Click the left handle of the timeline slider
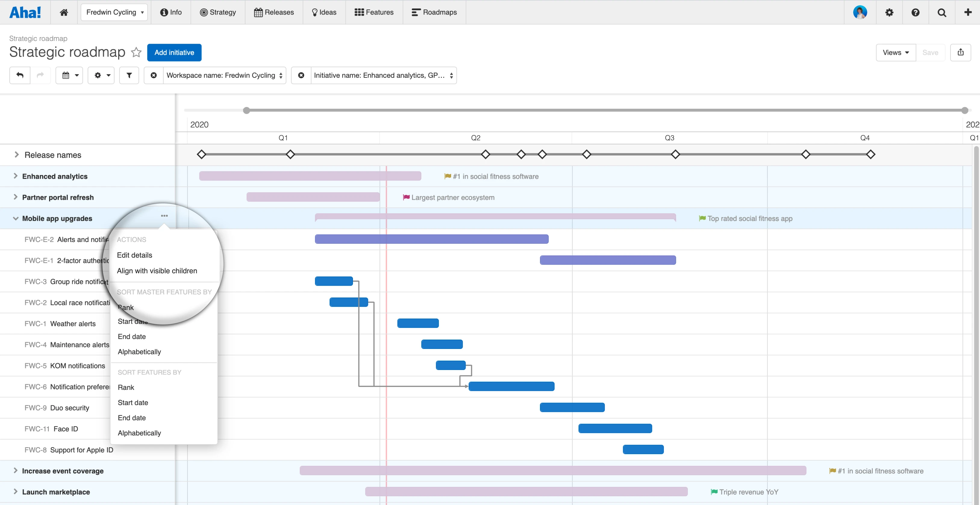This screenshot has height=505, width=980. (x=247, y=110)
